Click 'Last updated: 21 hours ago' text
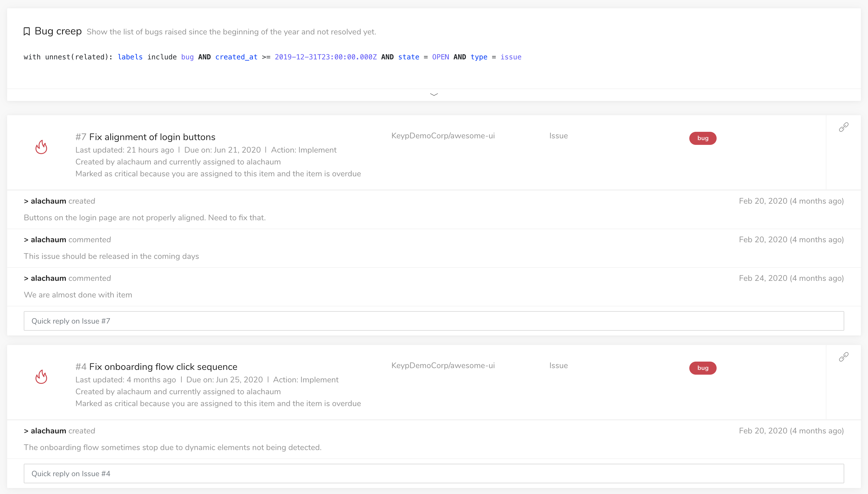 point(124,150)
